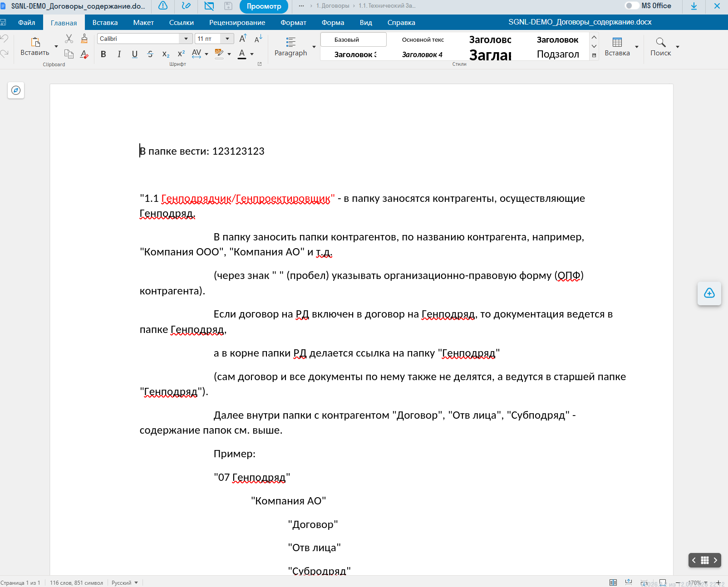Apply the Заголовок 4 style

tap(422, 54)
